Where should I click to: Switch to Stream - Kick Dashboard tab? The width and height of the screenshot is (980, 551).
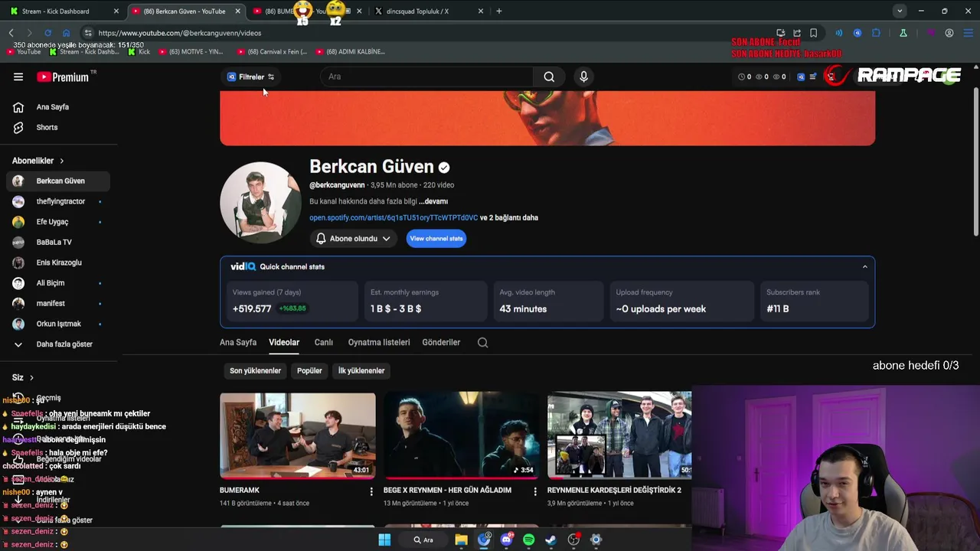(64, 11)
